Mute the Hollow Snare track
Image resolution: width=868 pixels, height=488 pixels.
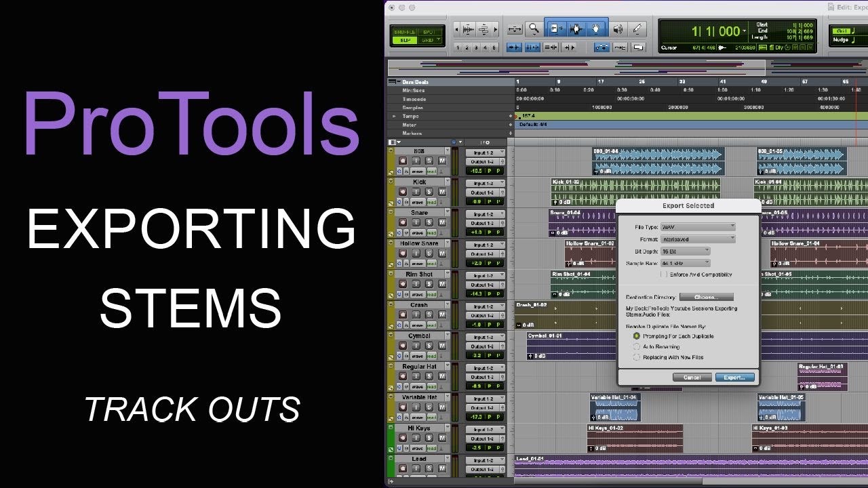442,253
